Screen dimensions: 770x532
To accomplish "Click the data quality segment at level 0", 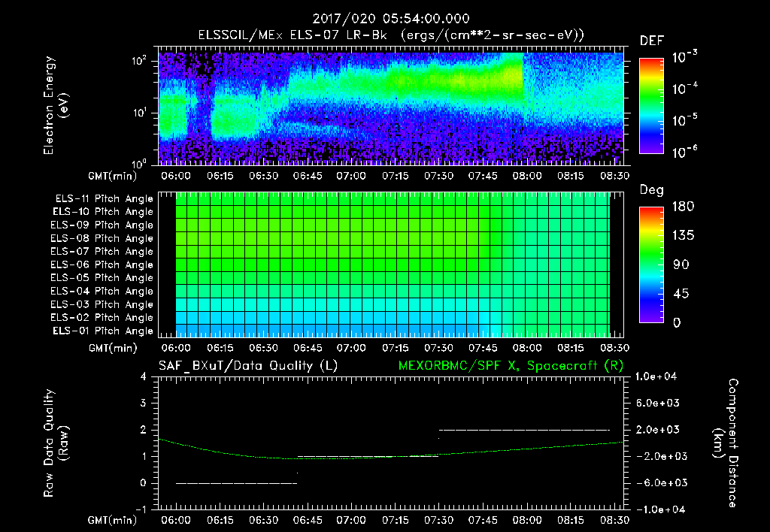I will click(x=237, y=483).
